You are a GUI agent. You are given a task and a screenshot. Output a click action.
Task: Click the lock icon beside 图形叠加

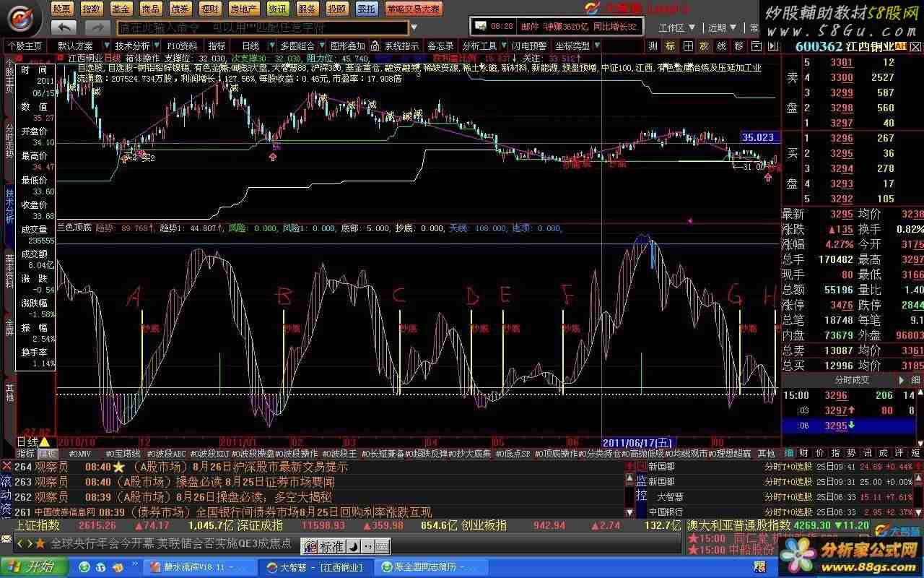[376, 46]
